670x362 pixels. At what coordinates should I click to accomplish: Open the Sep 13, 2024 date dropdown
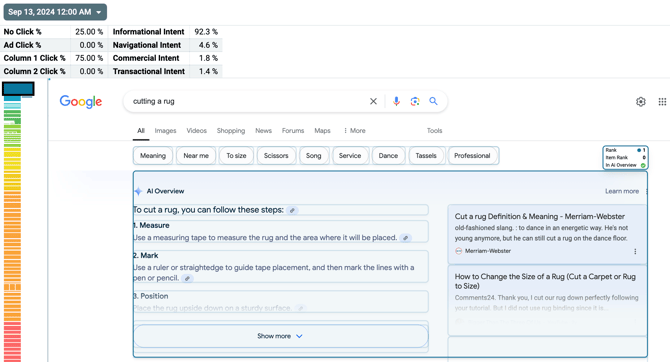[55, 12]
